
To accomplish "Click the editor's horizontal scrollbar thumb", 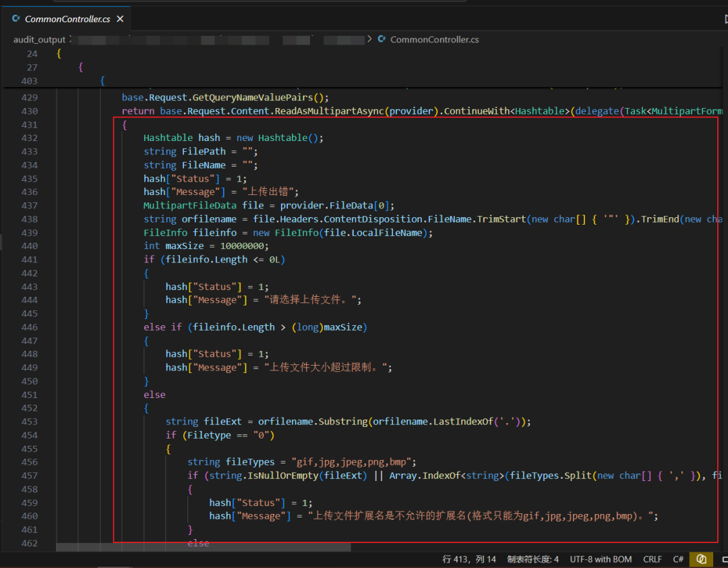I will tap(204, 548).
